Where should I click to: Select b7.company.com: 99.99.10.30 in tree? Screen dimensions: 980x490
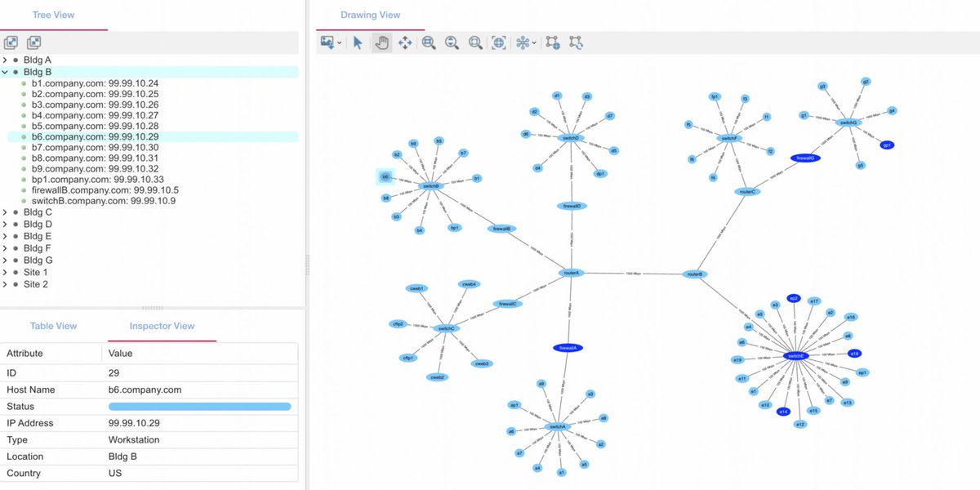click(x=95, y=147)
